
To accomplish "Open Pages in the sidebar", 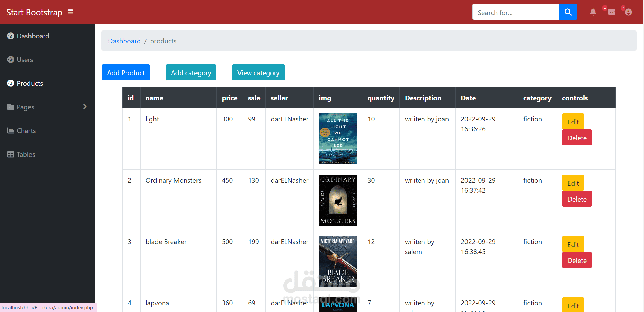I will coord(47,107).
